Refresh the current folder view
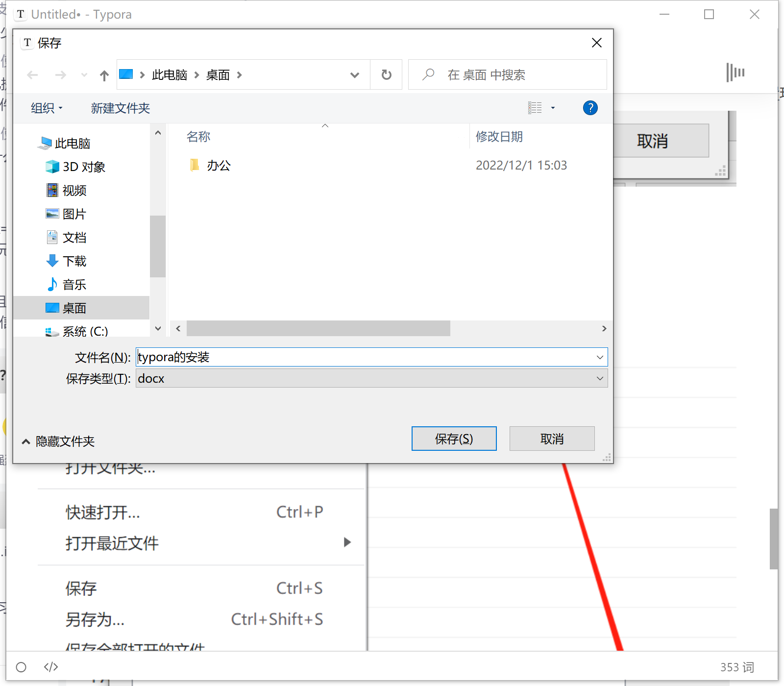Screen dimensions: 784x686 pyautogui.click(x=386, y=74)
